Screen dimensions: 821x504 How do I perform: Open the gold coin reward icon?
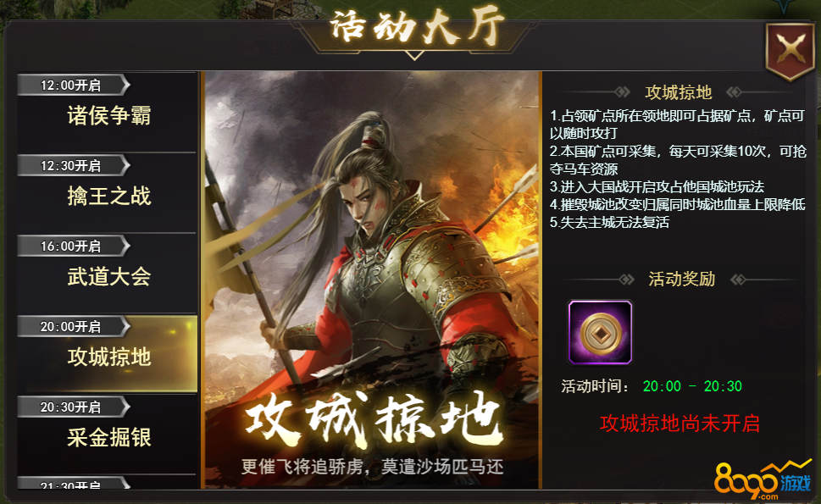(600, 332)
